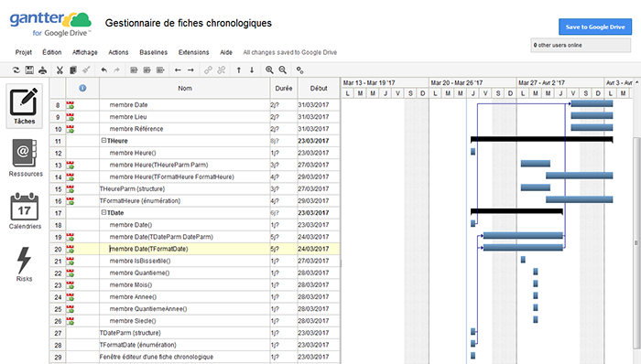
Task: Click the Gantt bar for row 19
Action: pos(523,235)
